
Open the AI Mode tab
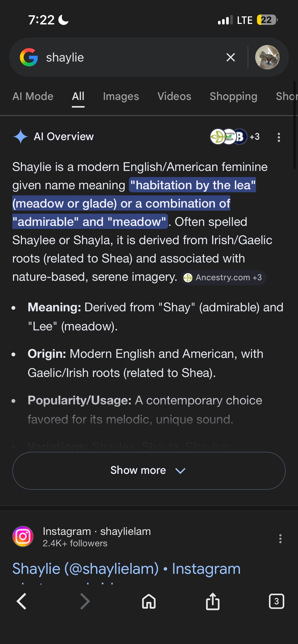[33, 97]
